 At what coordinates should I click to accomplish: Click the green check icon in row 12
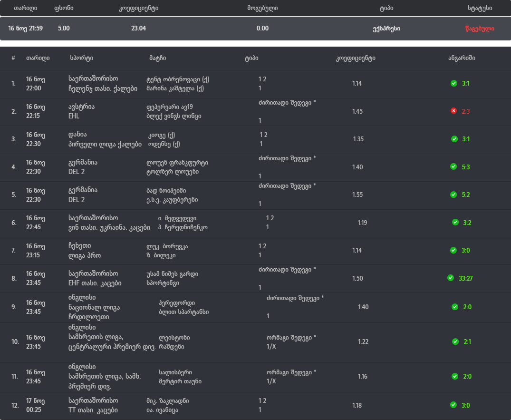pyautogui.click(x=453, y=405)
